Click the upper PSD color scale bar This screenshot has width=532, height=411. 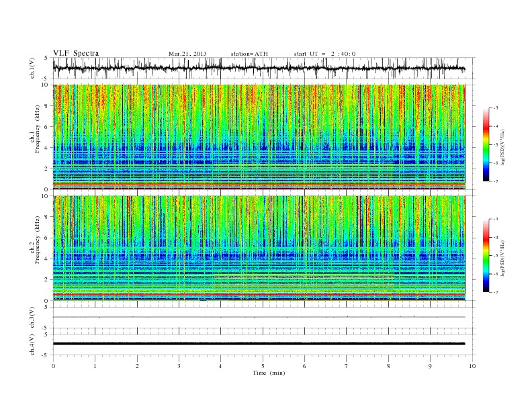coord(486,144)
